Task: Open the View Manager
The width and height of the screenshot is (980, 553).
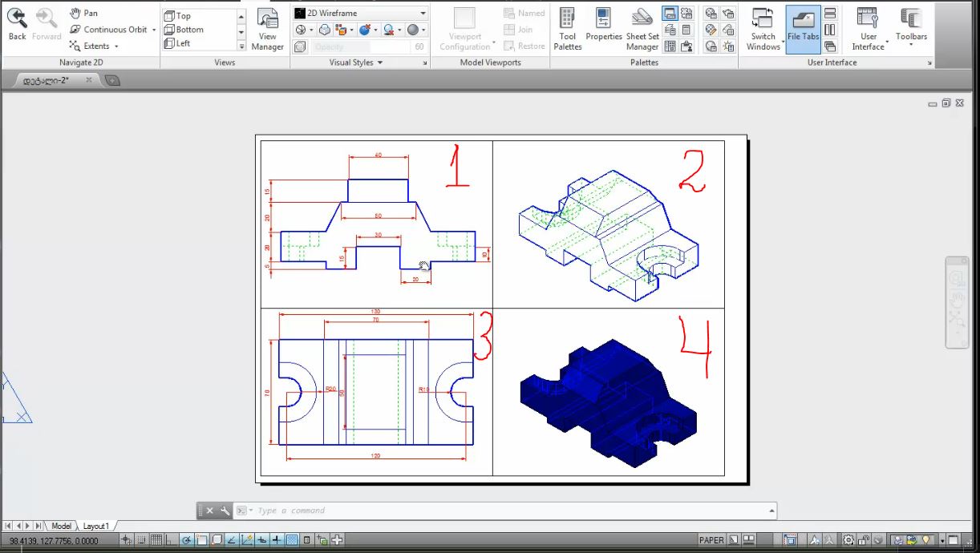Action: coord(267,30)
